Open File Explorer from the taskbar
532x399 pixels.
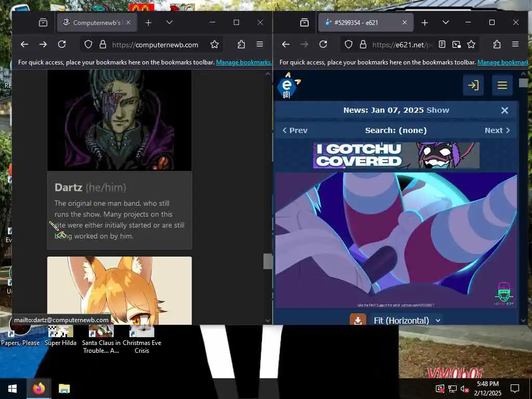coord(64,389)
